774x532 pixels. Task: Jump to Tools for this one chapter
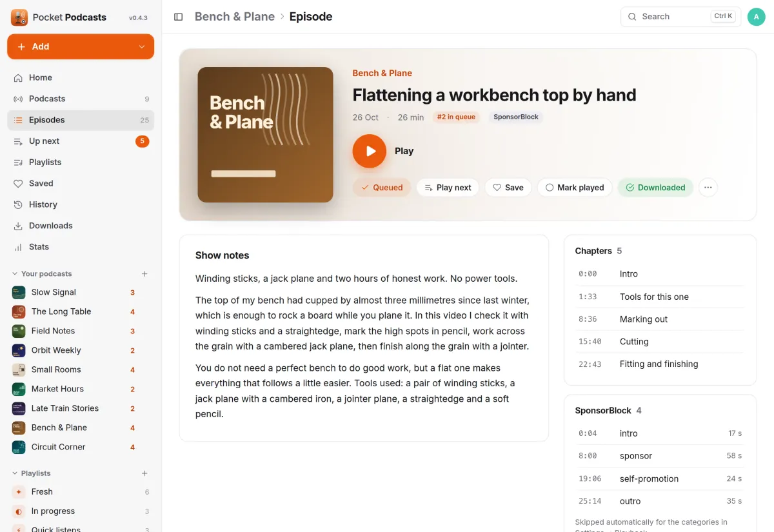pos(659,297)
